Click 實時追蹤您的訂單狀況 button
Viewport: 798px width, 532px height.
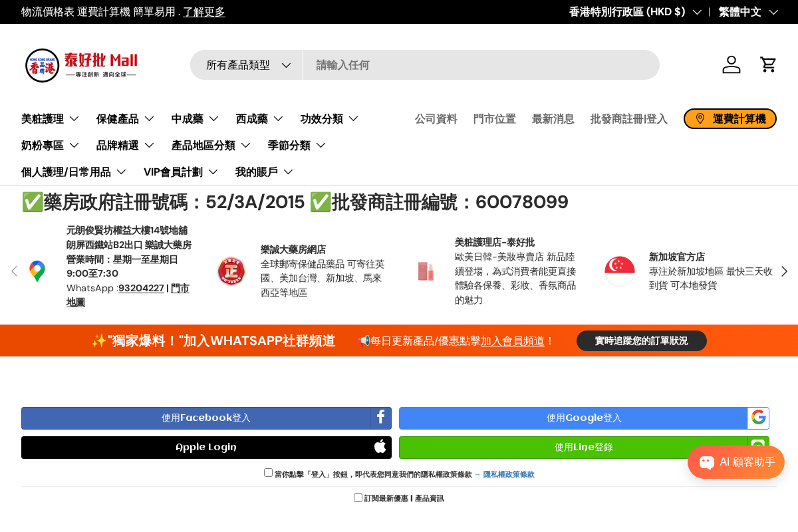641,340
